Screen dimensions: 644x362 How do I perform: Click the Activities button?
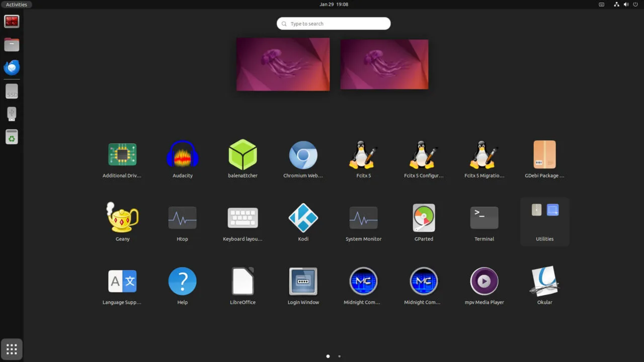tap(17, 5)
